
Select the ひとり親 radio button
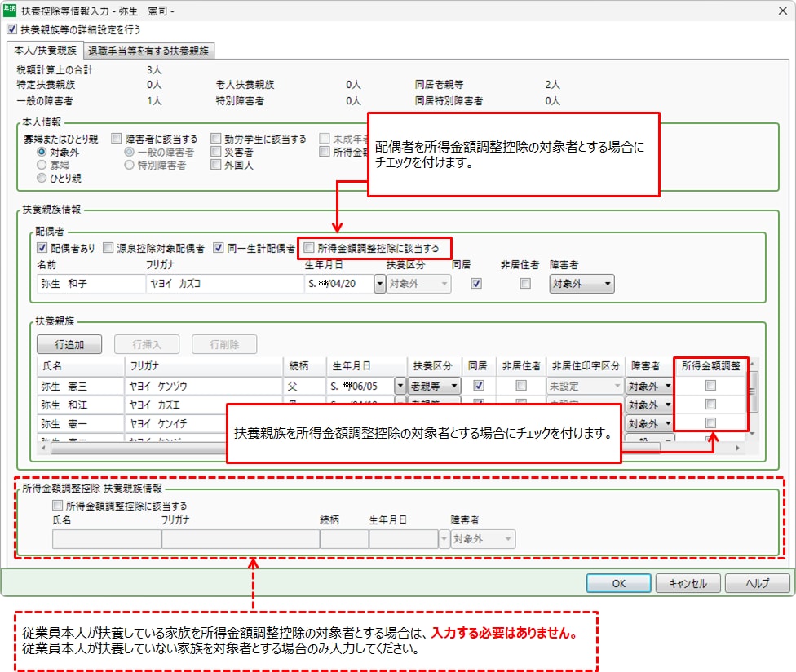[42, 178]
